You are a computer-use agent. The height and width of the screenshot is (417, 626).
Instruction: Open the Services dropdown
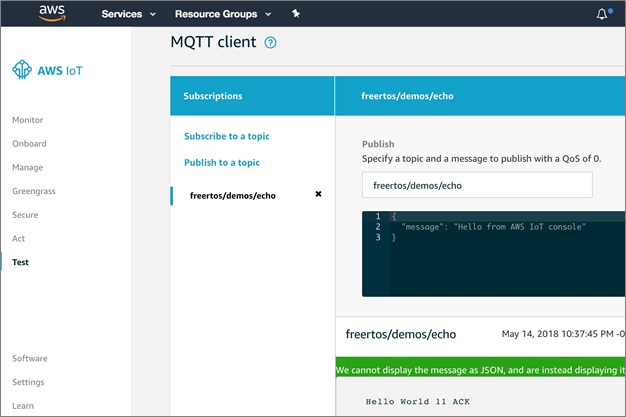coord(128,14)
